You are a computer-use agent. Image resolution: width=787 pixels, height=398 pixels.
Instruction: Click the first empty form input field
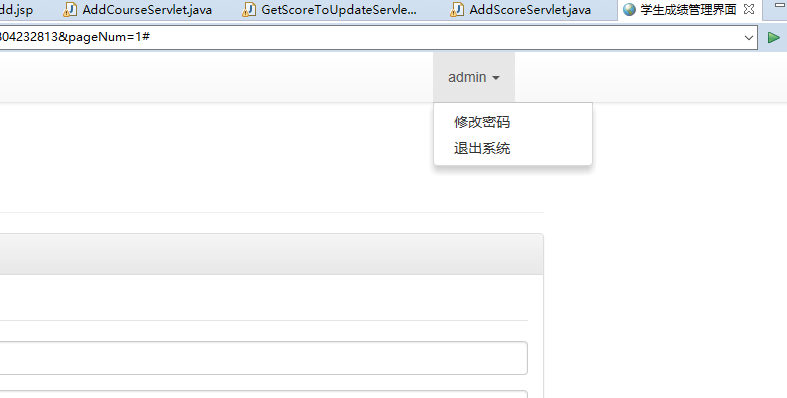tap(264, 358)
